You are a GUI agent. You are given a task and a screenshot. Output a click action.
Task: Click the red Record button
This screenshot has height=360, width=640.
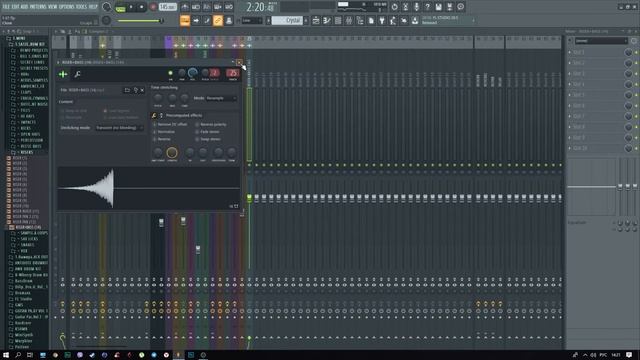click(x=153, y=7)
